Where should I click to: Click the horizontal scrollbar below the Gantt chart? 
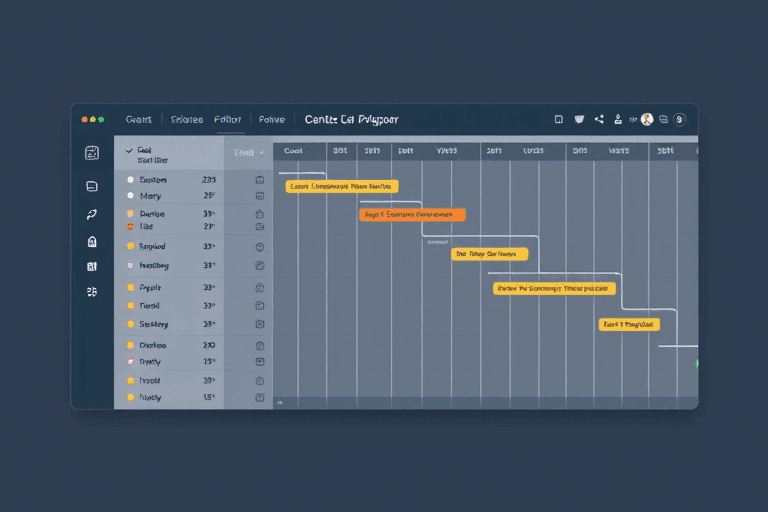point(485,402)
